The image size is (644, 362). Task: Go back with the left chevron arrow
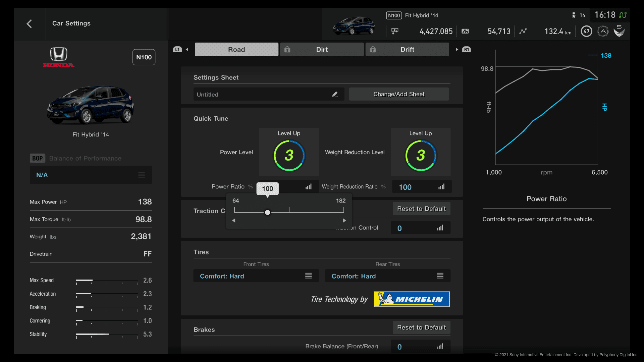(29, 24)
